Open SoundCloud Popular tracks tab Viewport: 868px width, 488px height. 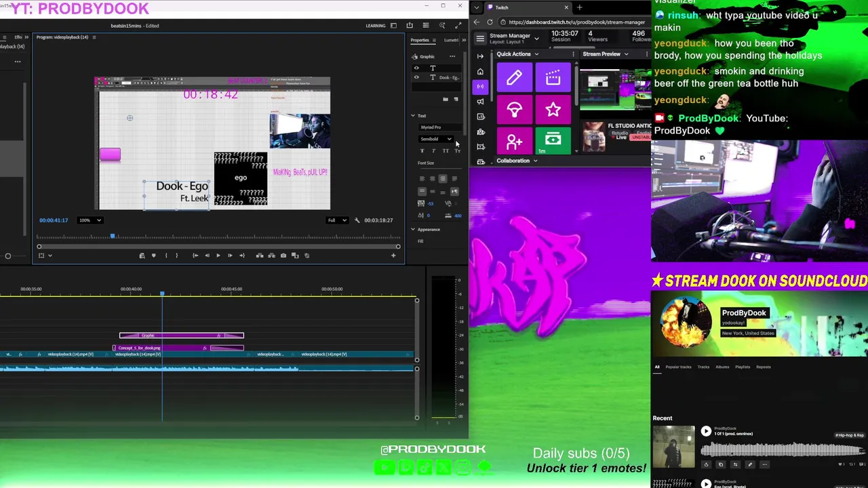point(678,367)
